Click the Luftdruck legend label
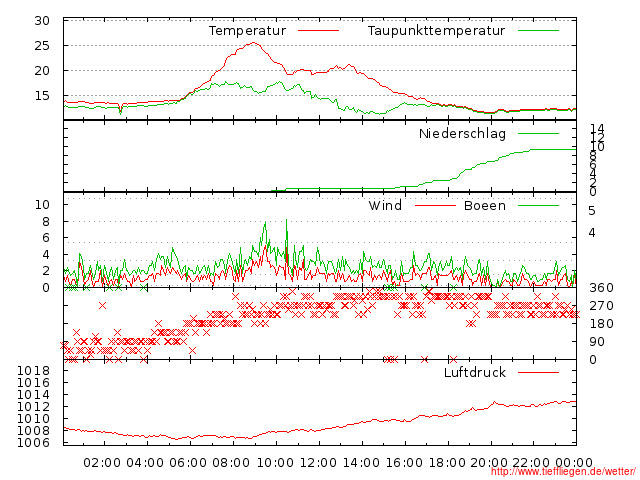 475,373
